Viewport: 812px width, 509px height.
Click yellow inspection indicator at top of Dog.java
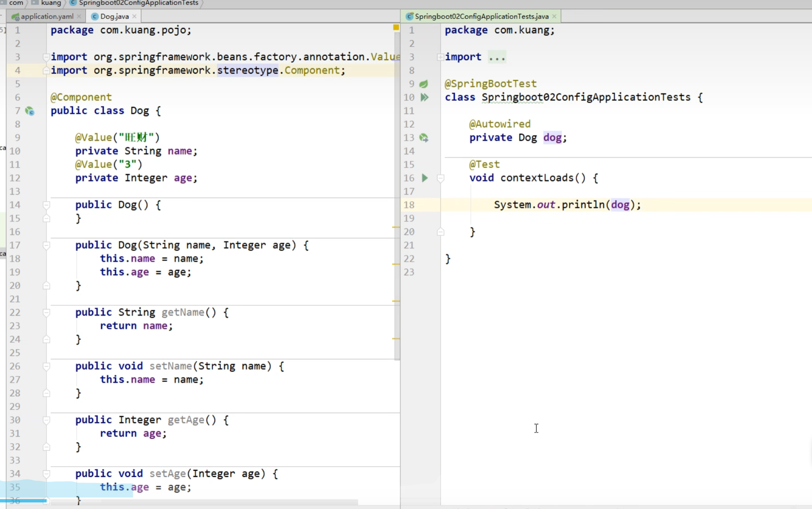point(396,27)
